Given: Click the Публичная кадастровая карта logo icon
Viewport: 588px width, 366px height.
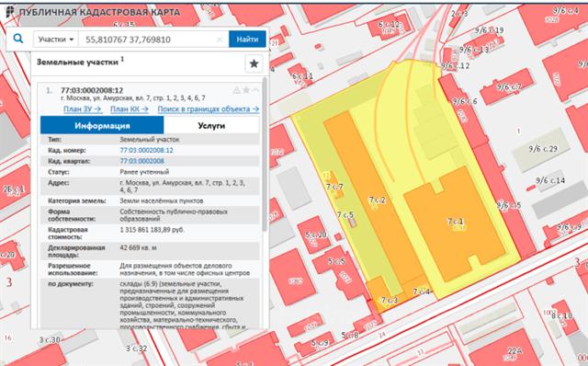Looking at the screenshot, I should 10,12.
